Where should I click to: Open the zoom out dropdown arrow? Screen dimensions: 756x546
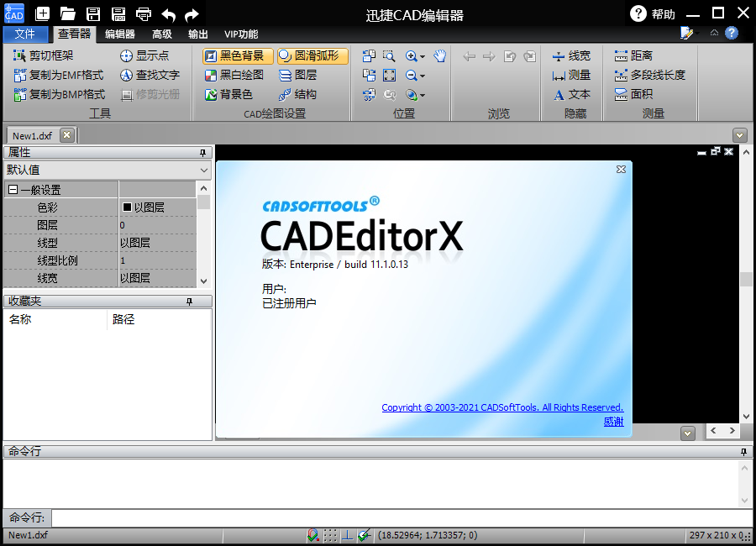pos(423,76)
